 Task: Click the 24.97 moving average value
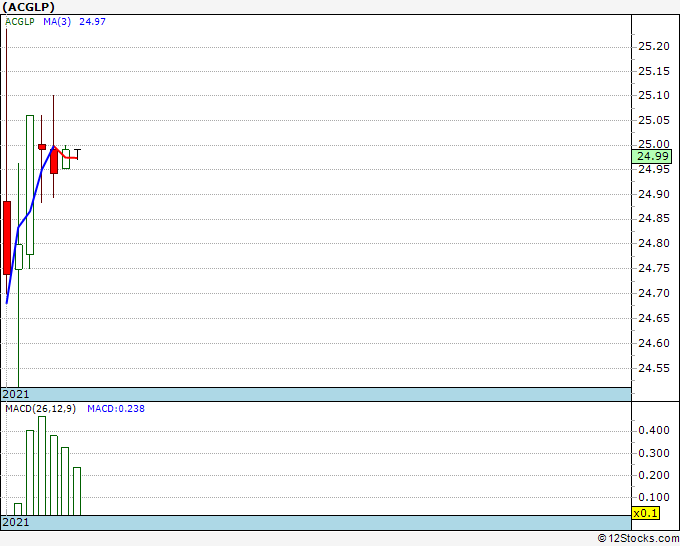tap(92, 22)
